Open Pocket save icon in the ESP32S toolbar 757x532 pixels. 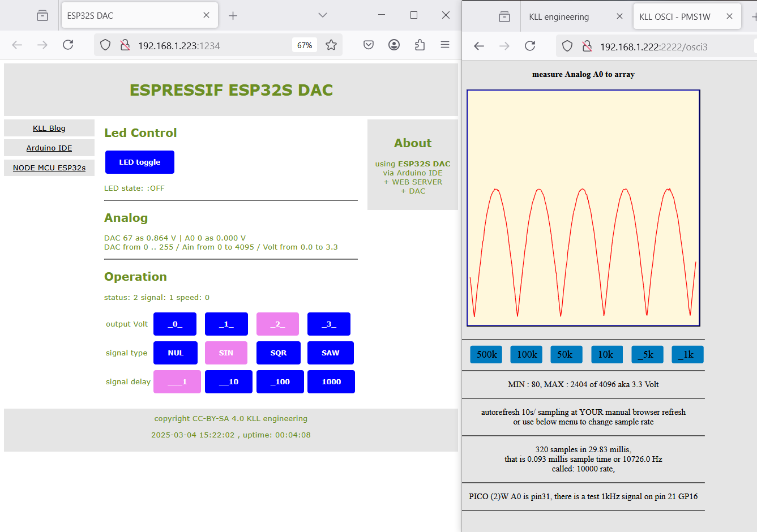tap(369, 45)
